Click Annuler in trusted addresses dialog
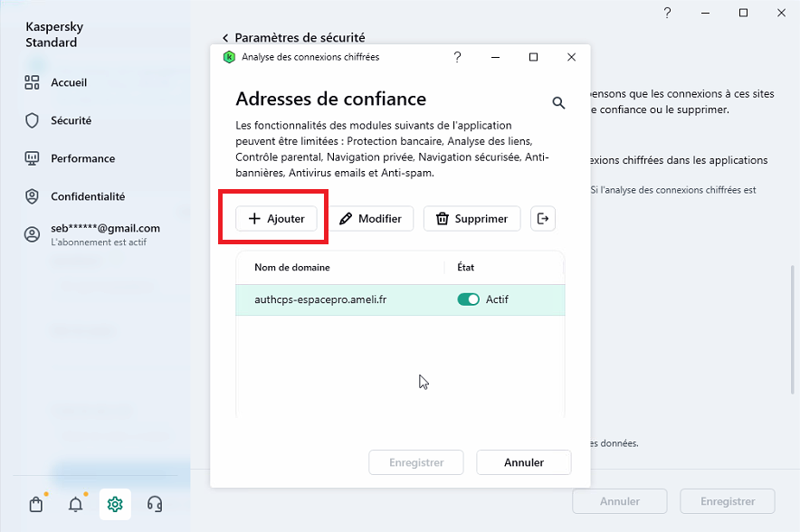This screenshot has height=532, width=800. (x=524, y=462)
